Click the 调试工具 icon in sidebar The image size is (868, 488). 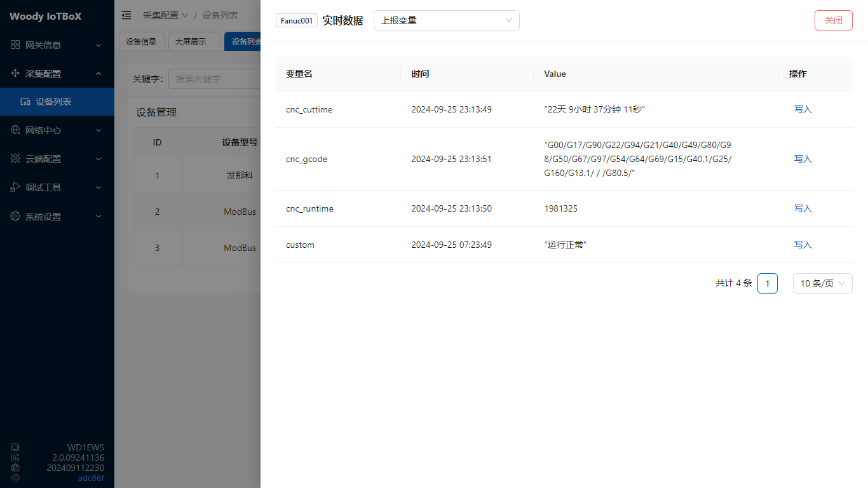click(x=15, y=187)
